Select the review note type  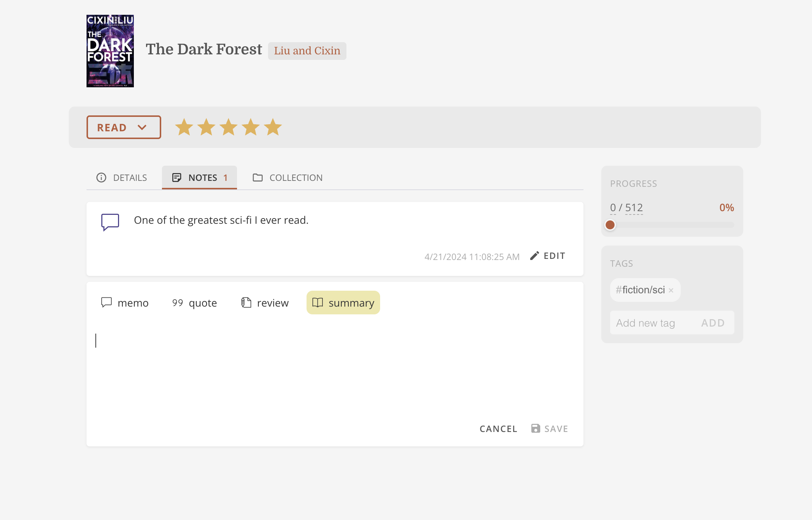(265, 303)
